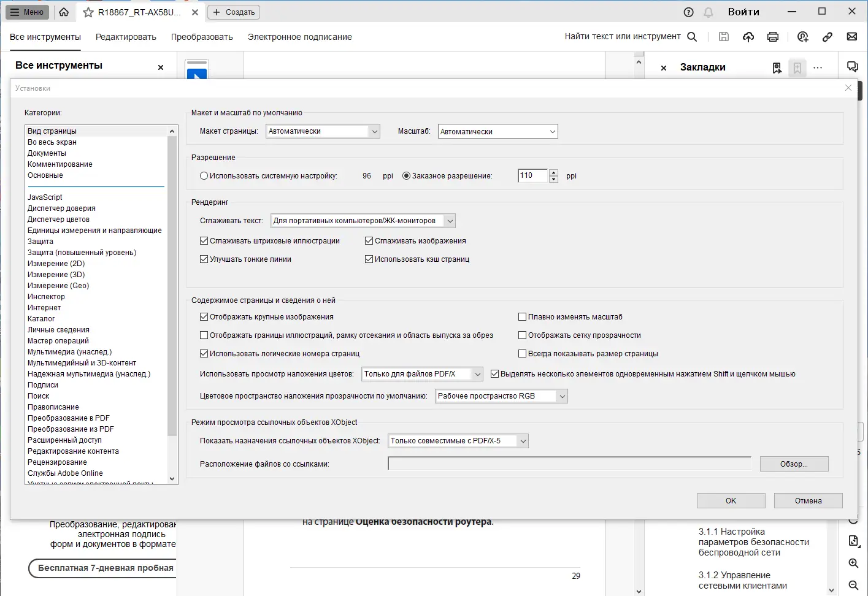This screenshot has width=868, height=596.
Task: Decrease resolution with stepper down arrow
Action: click(553, 180)
